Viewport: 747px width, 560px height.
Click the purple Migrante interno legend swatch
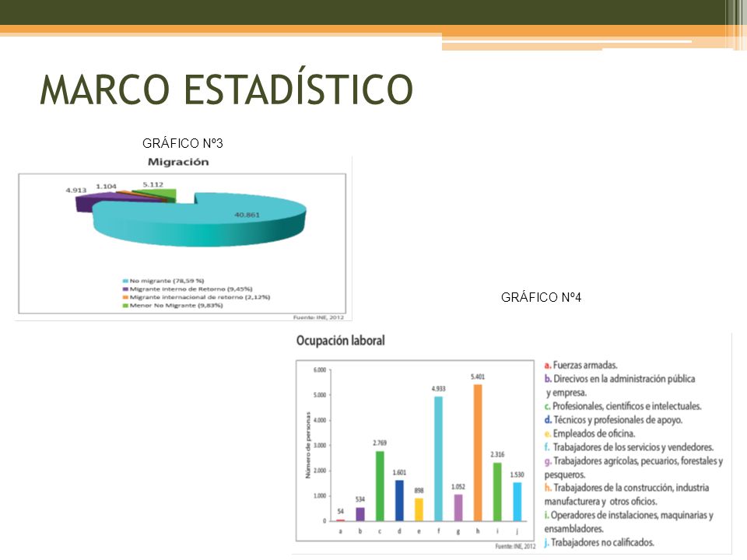tap(126, 289)
